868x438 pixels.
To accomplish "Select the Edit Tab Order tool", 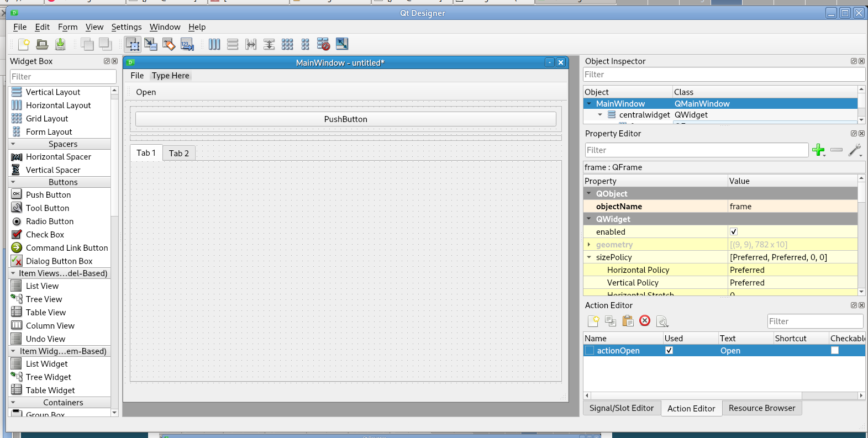I will pyautogui.click(x=187, y=44).
